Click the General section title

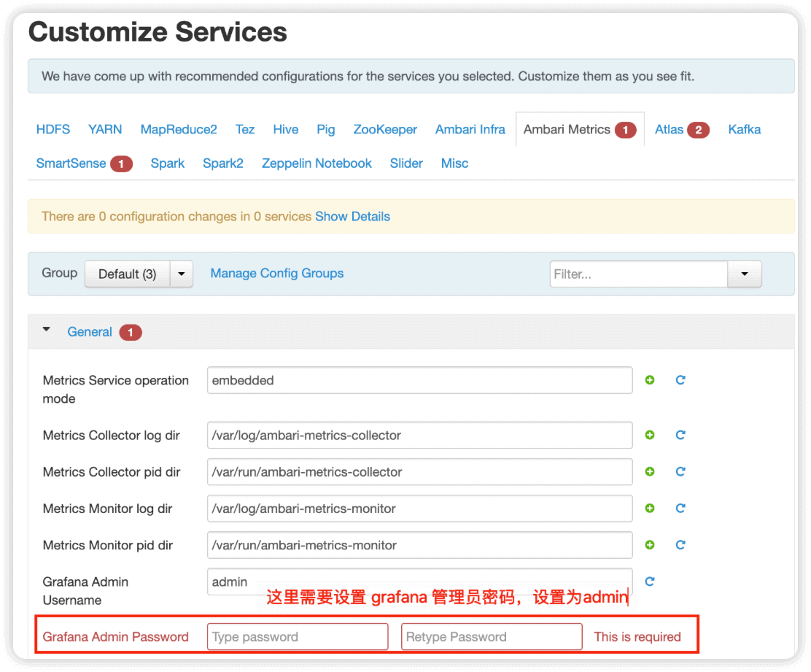(90, 332)
